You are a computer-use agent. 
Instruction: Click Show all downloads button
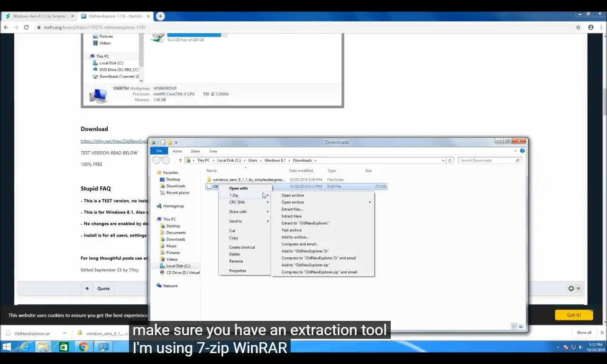pyautogui.click(x=584, y=333)
